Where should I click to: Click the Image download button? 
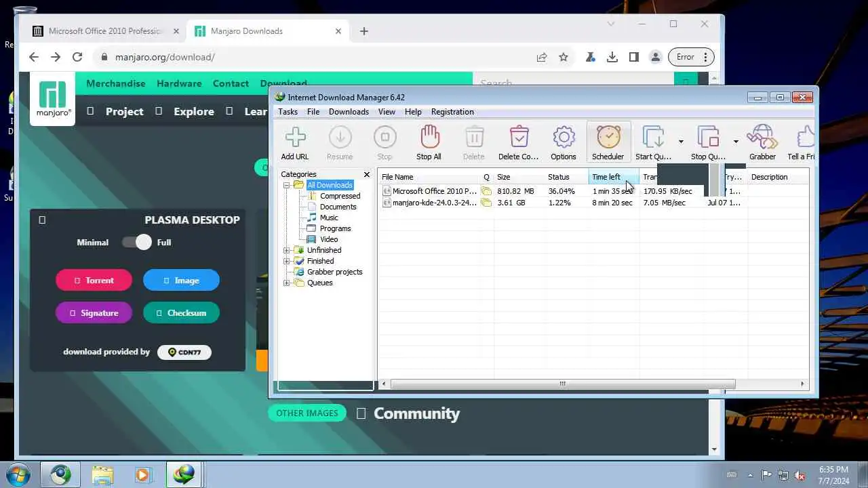[x=181, y=280]
